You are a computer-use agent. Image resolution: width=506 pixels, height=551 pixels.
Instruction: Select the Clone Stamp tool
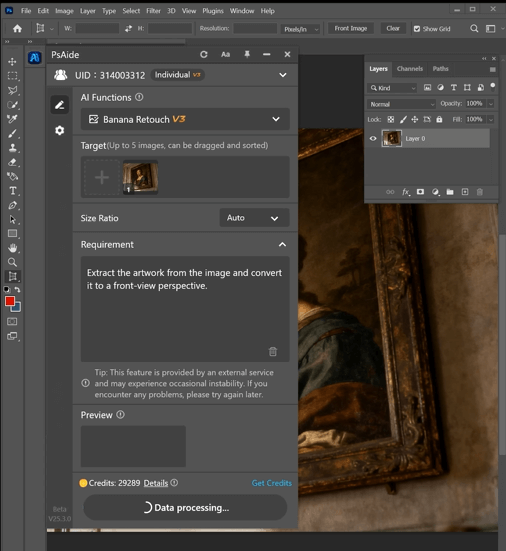(12, 148)
